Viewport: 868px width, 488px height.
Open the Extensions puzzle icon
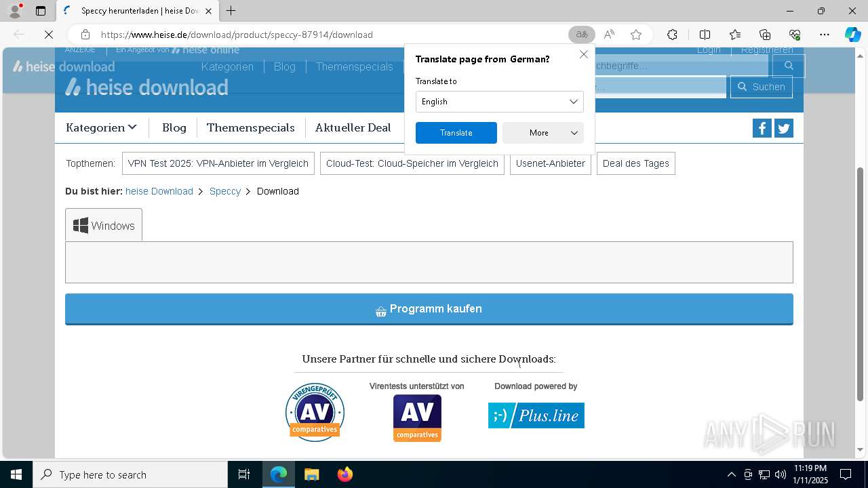[672, 35]
